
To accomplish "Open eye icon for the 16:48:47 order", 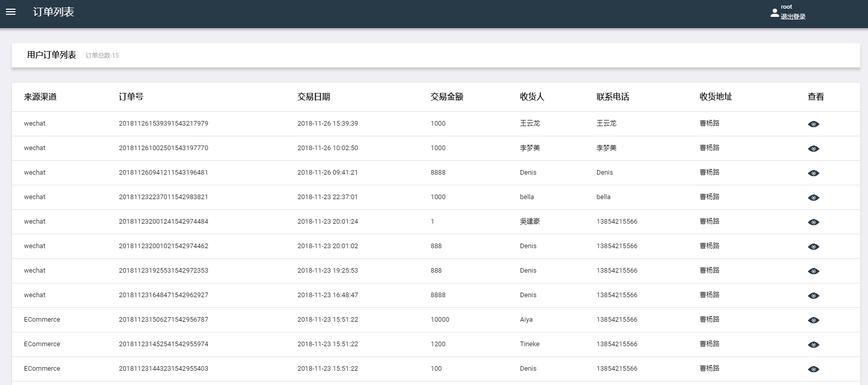I will click(x=813, y=296).
